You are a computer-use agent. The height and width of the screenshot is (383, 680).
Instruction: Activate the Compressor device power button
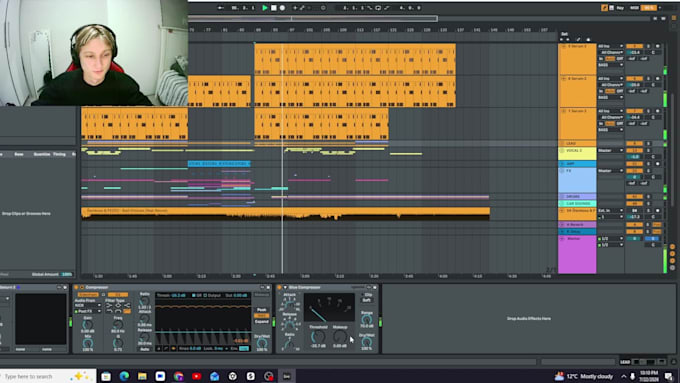tap(76, 287)
